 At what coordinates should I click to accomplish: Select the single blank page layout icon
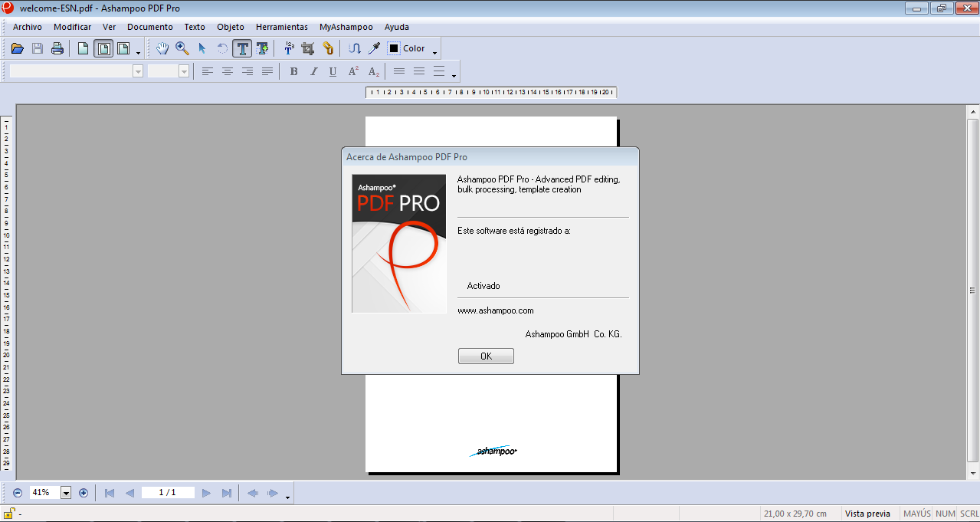tap(84, 48)
